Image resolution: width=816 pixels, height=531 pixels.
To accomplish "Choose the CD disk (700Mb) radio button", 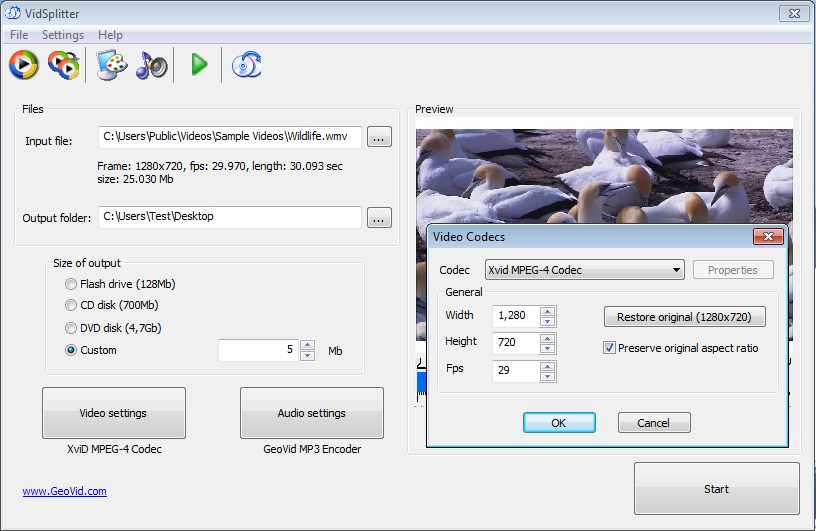I will [71, 305].
